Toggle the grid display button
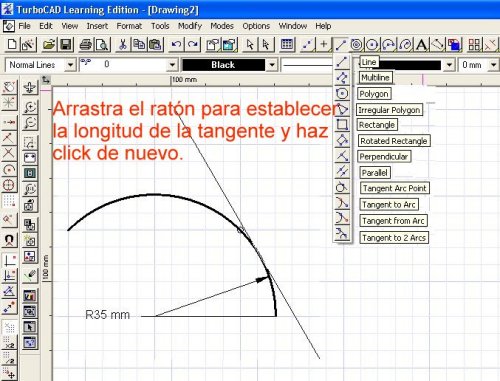Screen dimensions: 500x381 point(287,44)
